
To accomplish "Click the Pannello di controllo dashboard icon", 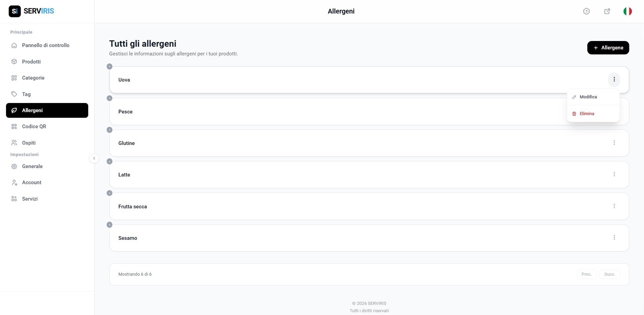I will tap(14, 45).
